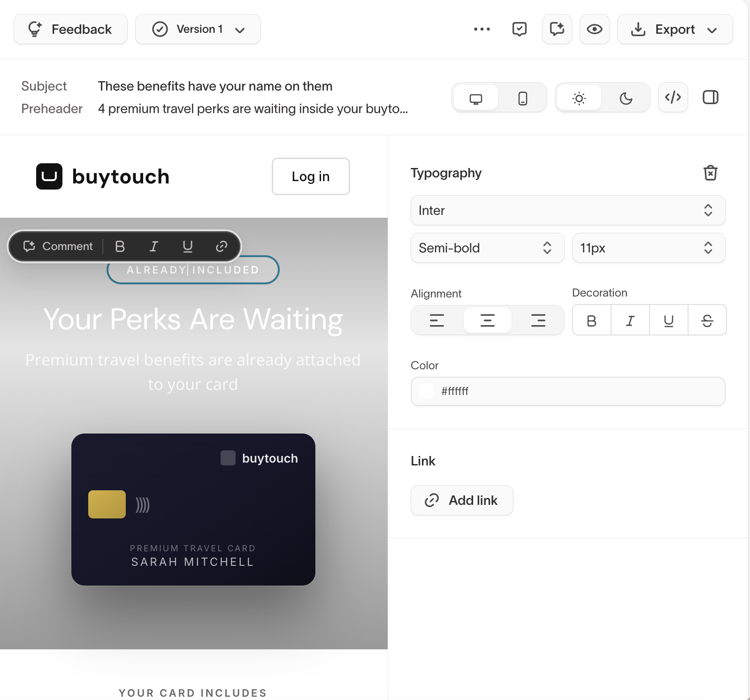Click Comment in the floating toolbar
The width and height of the screenshot is (750, 700).
tap(58, 246)
